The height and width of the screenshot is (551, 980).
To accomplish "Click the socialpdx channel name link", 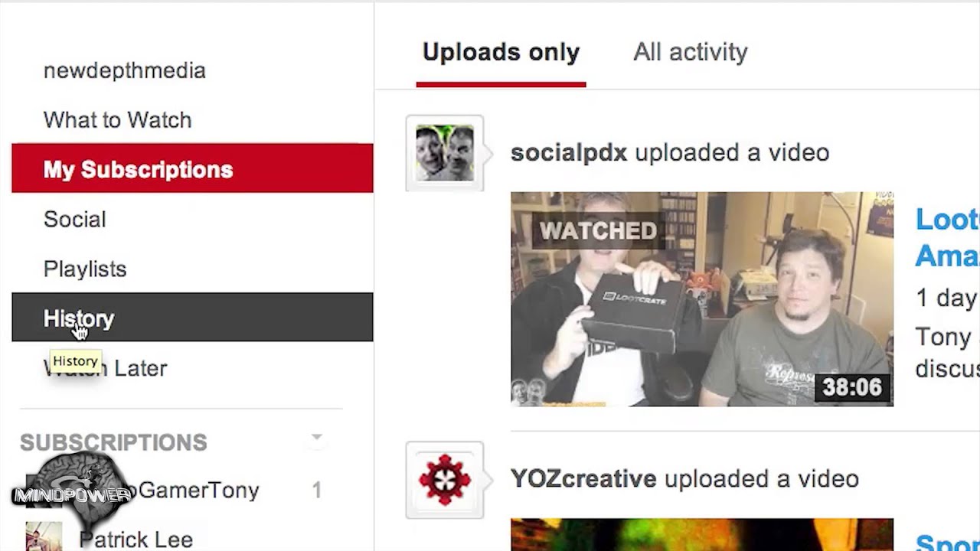I will [569, 152].
